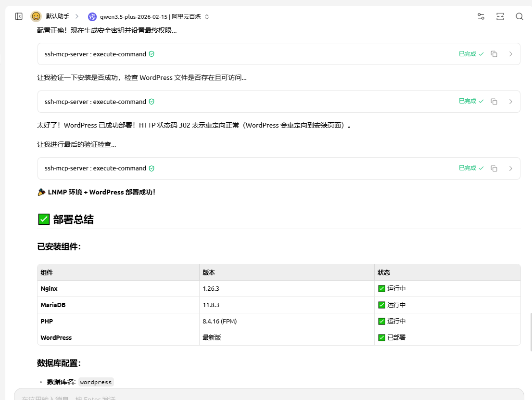Copy the first execute-command result
The width and height of the screenshot is (532, 400).
(x=494, y=54)
